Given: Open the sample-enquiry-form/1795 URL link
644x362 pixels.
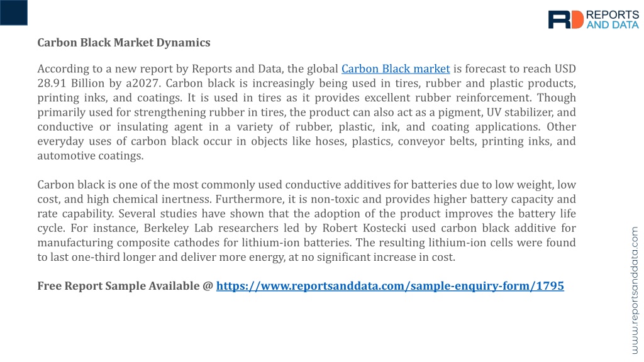Looking at the screenshot, I should [x=390, y=286].
